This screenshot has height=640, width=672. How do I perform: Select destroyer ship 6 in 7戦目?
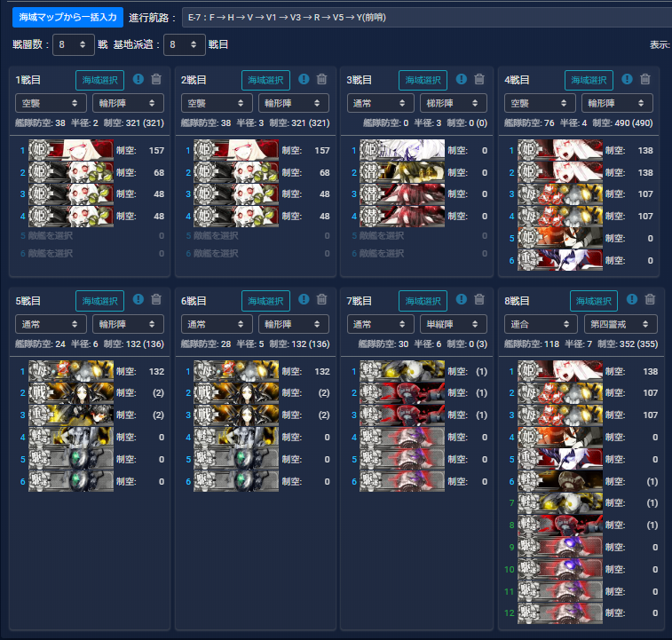pyautogui.click(x=402, y=481)
